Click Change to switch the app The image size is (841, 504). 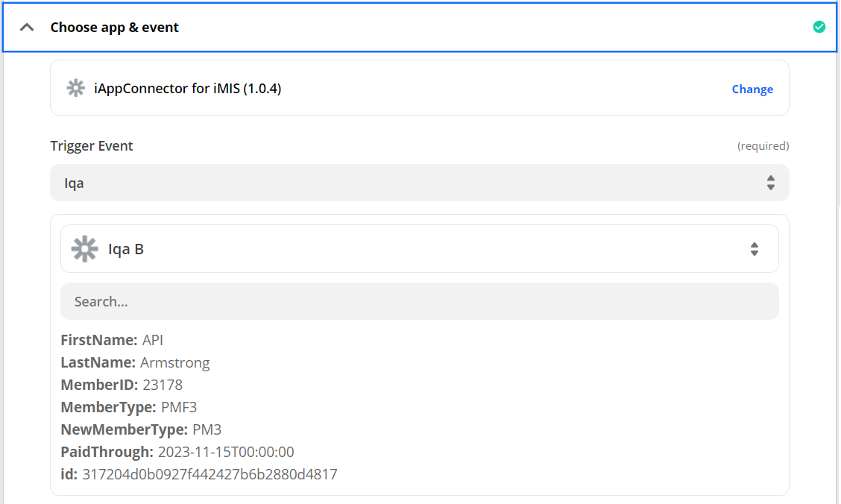(752, 89)
